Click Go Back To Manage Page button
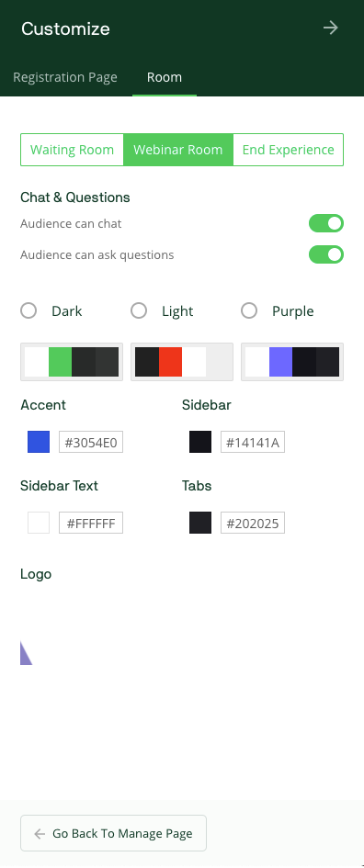 pyautogui.click(x=114, y=833)
